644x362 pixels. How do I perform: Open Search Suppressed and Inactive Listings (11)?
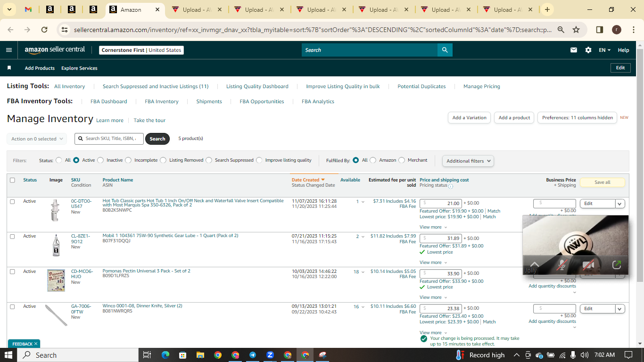coord(156,86)
